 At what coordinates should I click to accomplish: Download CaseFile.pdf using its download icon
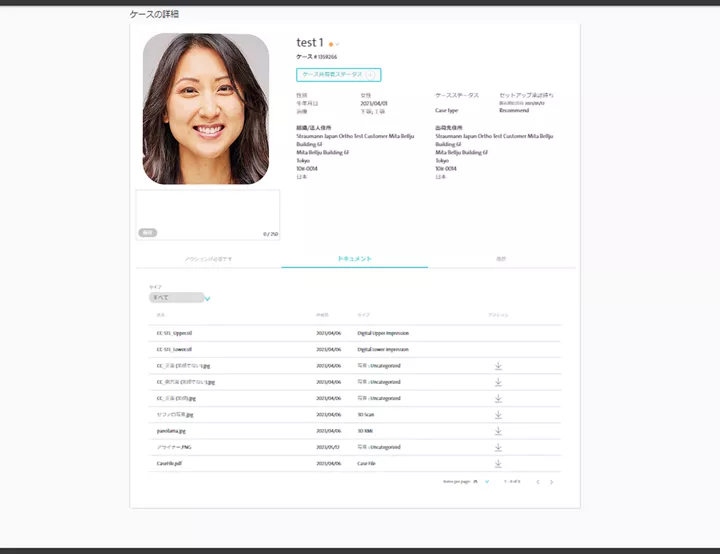[x=498, y=464]
